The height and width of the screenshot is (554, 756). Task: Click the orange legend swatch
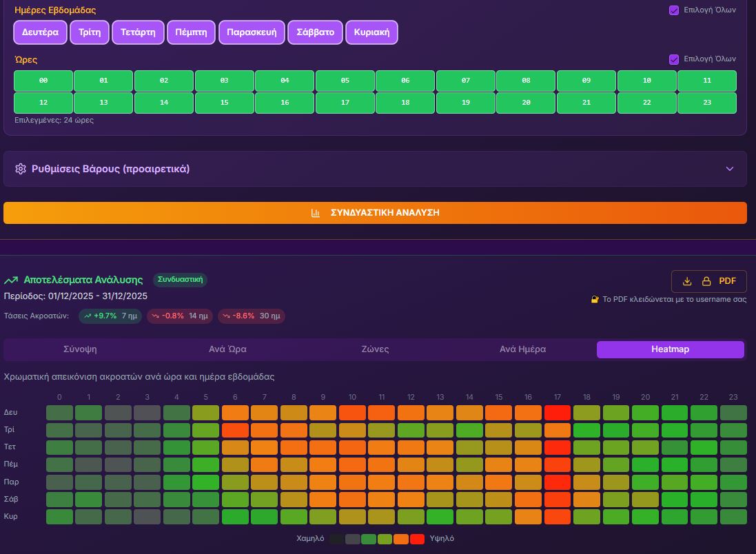401,539
